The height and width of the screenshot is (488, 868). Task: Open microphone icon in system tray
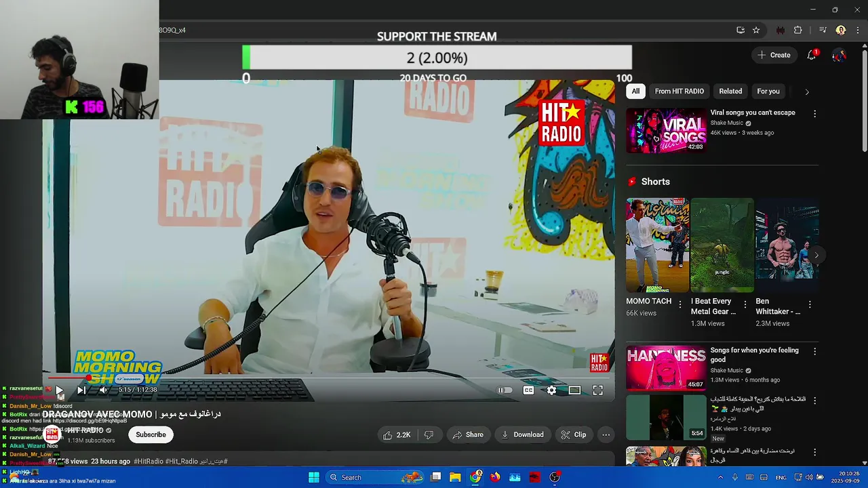pyautogui.click(x=735, y=477)
